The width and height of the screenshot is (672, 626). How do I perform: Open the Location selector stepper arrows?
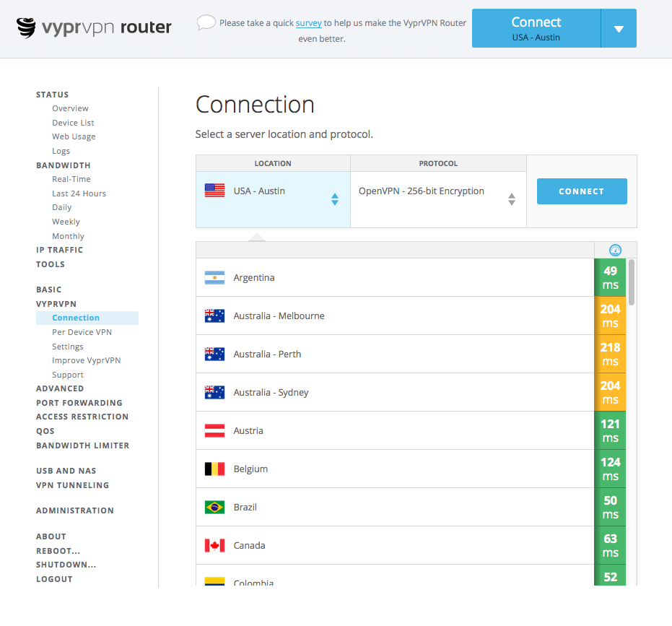[335, 199]
